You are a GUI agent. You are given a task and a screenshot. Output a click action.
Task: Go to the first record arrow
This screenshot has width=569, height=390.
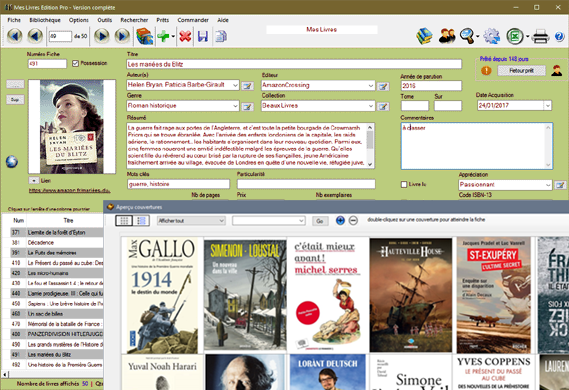coord(15,36)
